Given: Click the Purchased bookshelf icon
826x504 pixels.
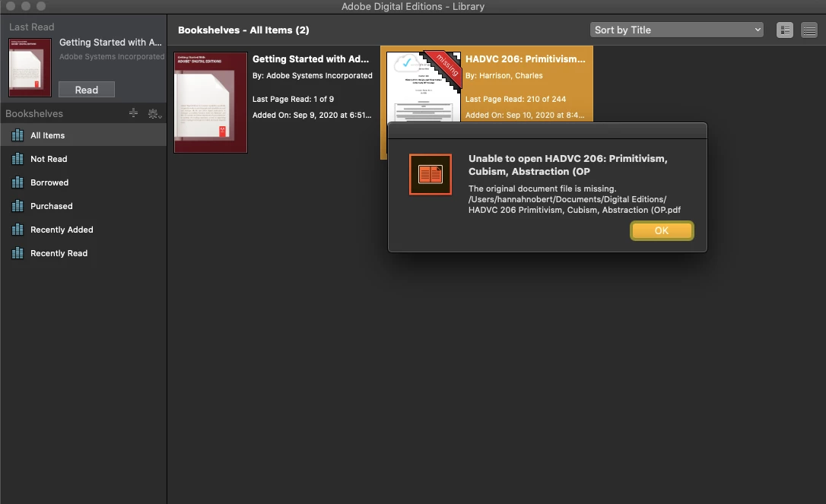Looking at the screenshot, I should click(x=17, y=206).
